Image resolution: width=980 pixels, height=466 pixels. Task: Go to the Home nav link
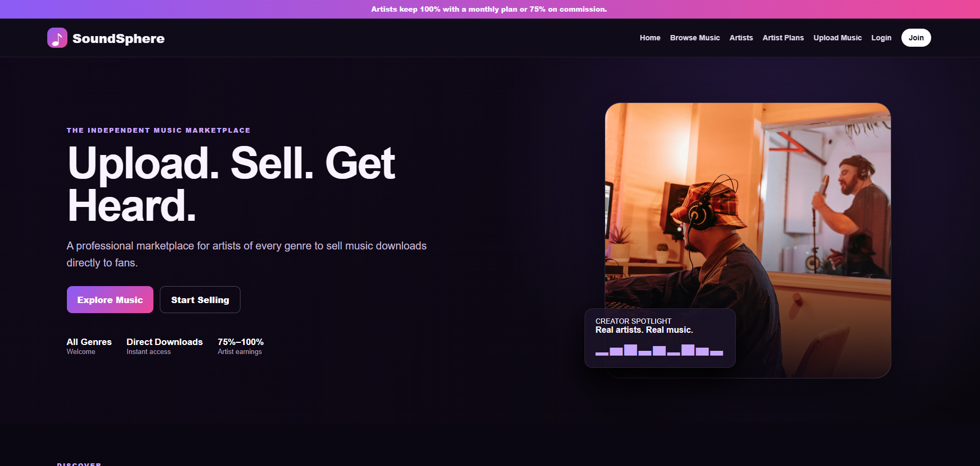tap(650, 38)
